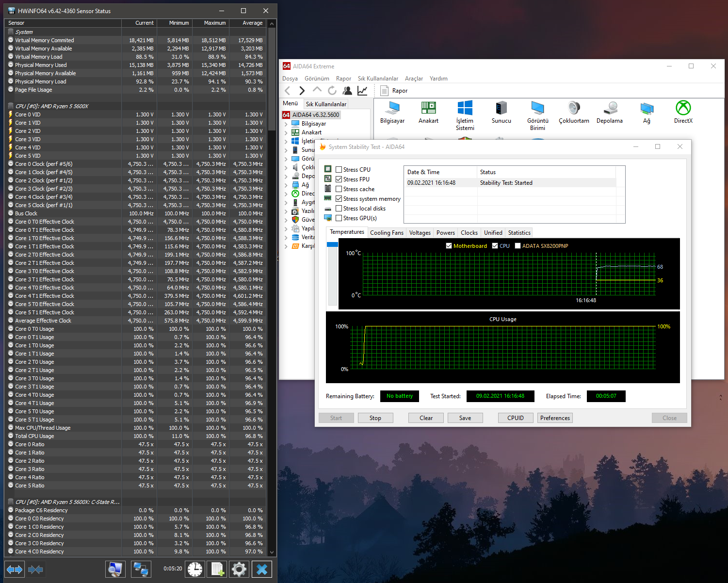Expand Güvenlik shield tree node arrow
Viewport: 728px width, 583px height.
[286, 220]
